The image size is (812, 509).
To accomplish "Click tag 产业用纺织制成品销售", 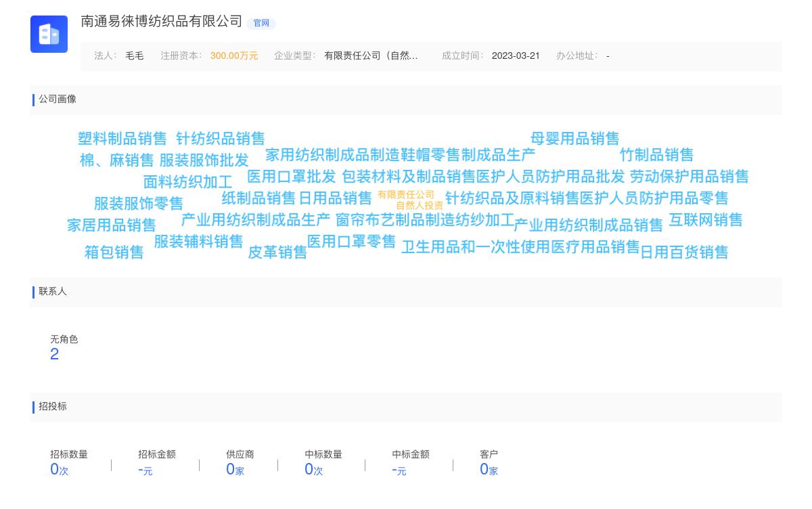I will click(x=589, y=225).
